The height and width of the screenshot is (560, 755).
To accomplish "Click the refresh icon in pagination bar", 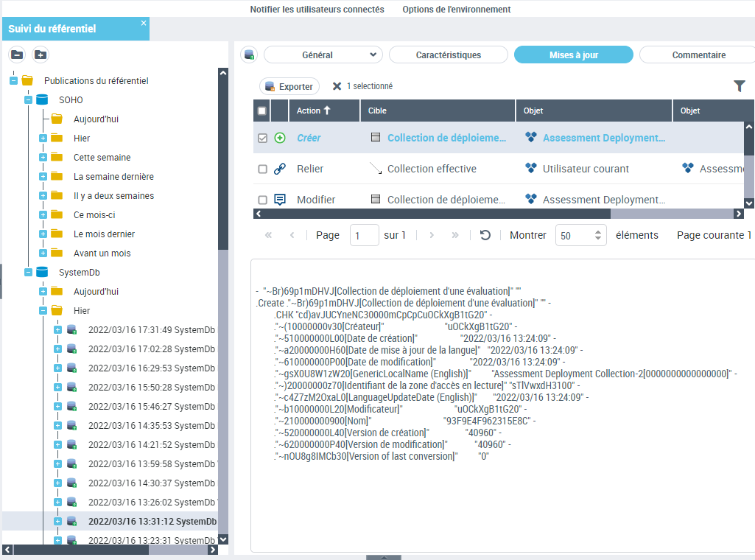I will tap(485, 235).
